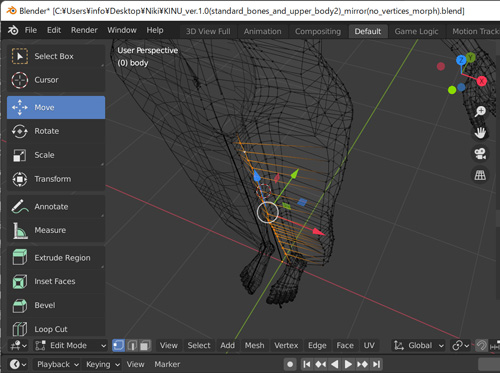Select the Select Box tool

(x=56, y=56)
